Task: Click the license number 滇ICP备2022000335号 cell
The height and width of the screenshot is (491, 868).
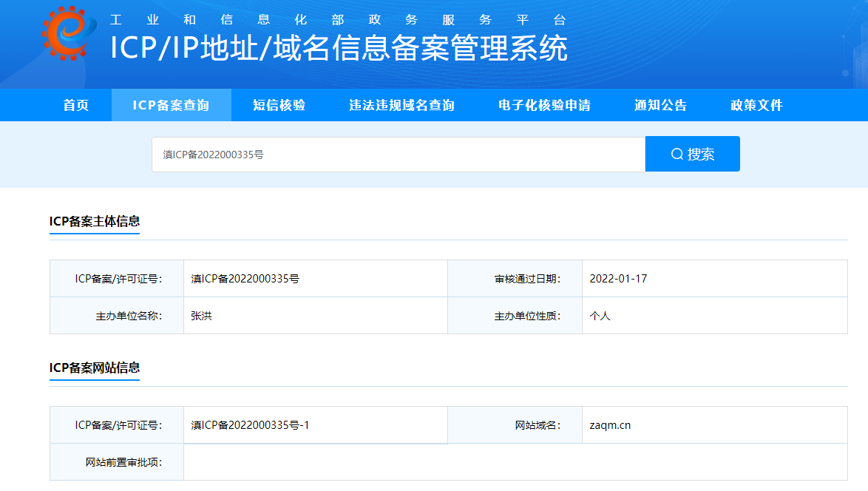Action: 245,279
